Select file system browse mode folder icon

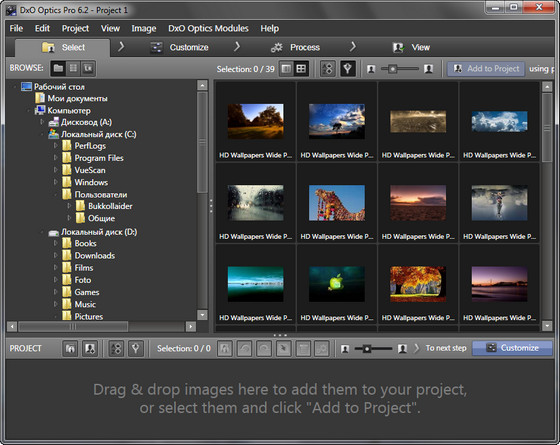pos(59,68)
